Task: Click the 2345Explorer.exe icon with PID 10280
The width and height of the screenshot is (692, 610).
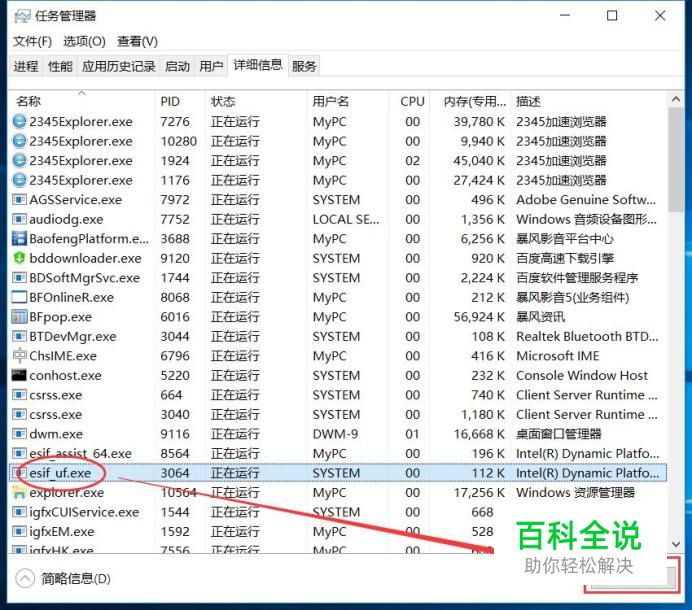Action: (19, 141)
